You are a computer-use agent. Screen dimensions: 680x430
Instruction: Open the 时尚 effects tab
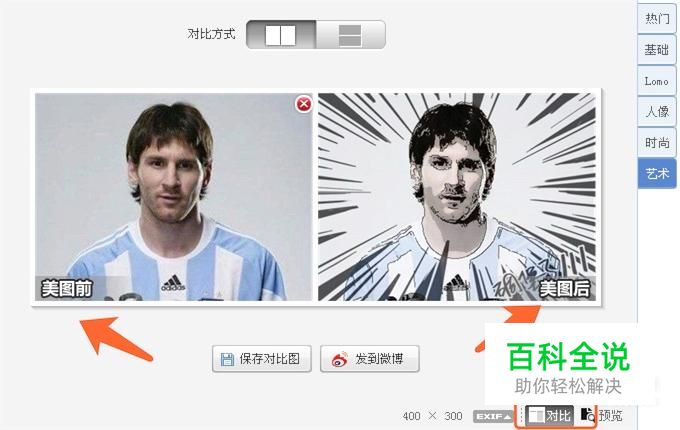click(657, 143)
